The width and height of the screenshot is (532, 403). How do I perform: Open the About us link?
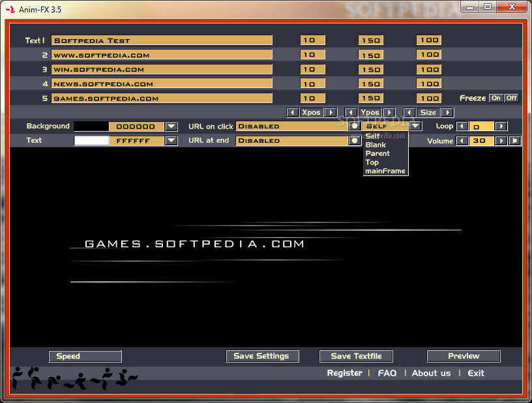coord(431,373)
